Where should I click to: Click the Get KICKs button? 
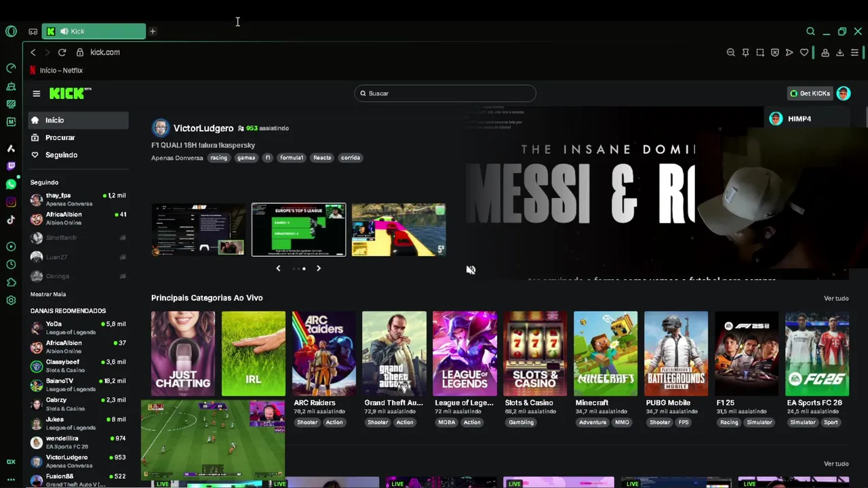click(810, 94)
